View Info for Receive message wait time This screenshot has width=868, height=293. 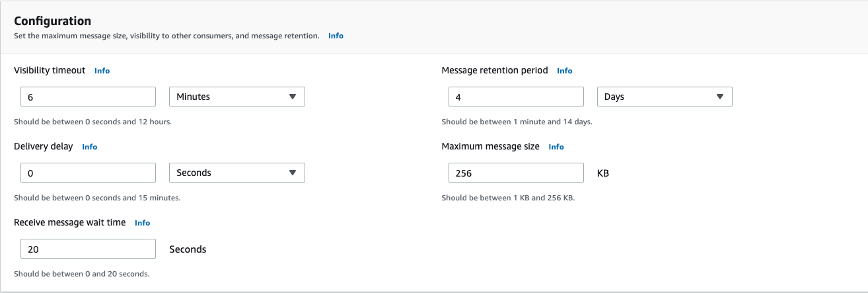point(142,223)
